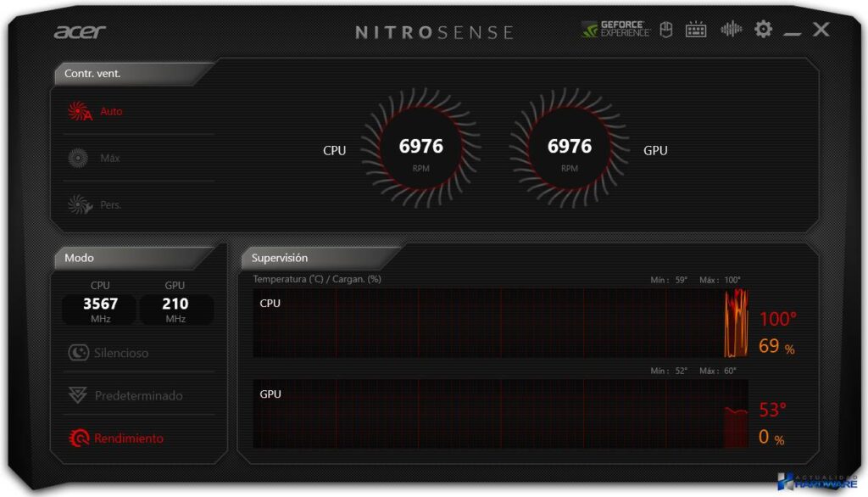Image resolution: width=868 pixels, height=497 pixels.
Task: Click the Acer logo
Action: [81, 32]
